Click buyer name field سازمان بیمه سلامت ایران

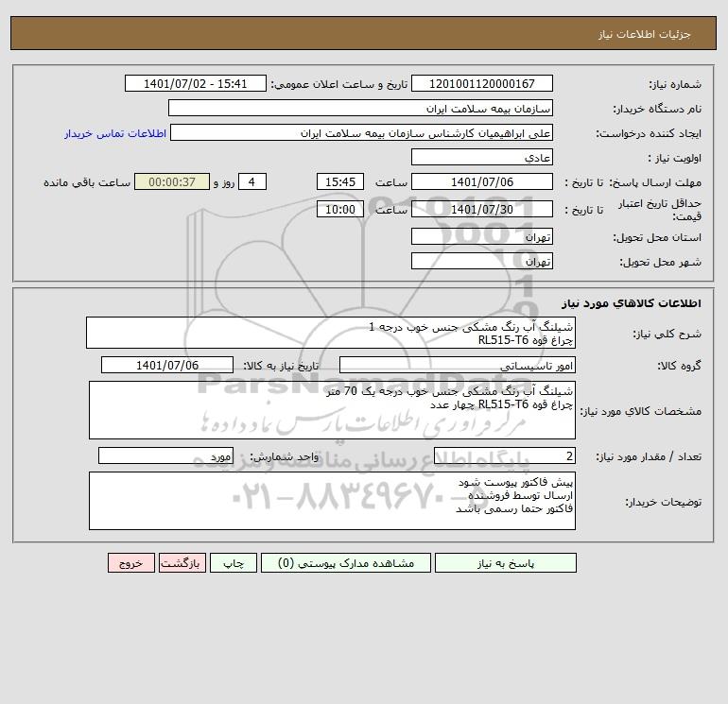(x=360, y=108)
